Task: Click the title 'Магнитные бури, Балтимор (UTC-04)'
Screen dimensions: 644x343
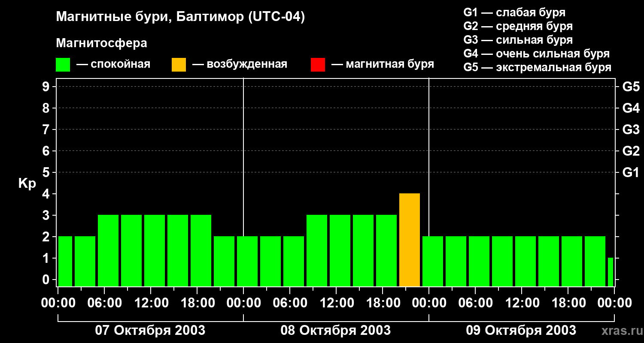Action: coord(180,17)
